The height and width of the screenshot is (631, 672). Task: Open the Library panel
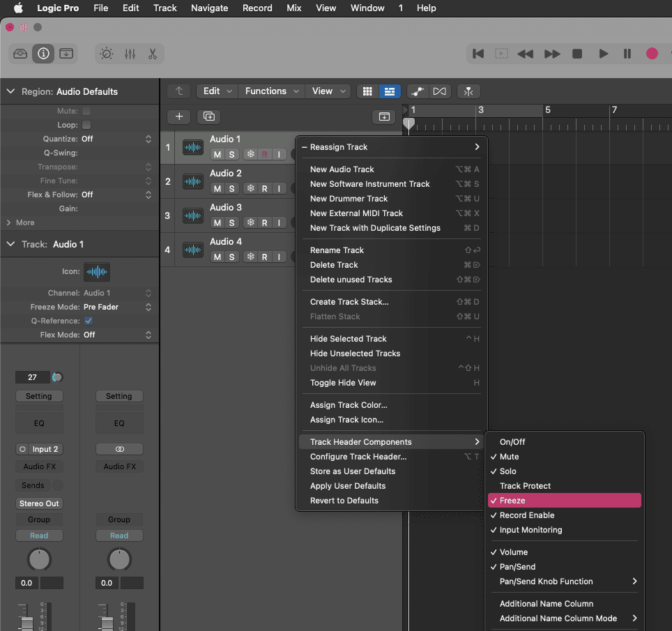(20, 54)
